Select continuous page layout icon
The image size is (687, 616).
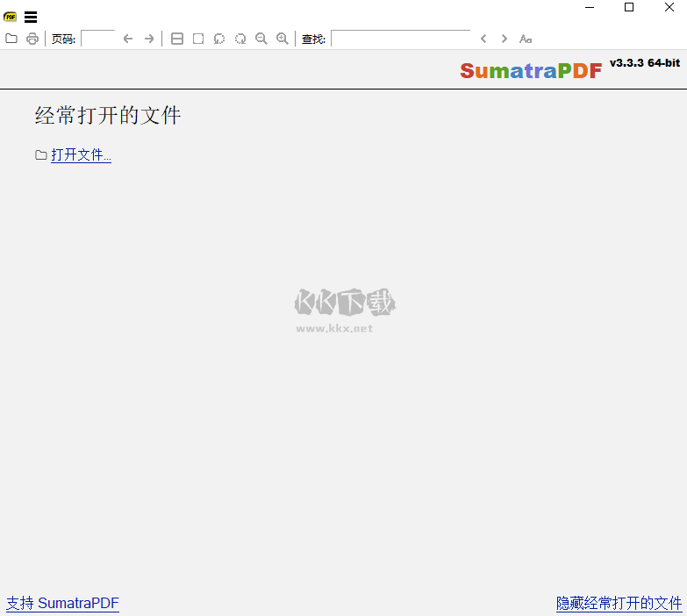point(177,39)
